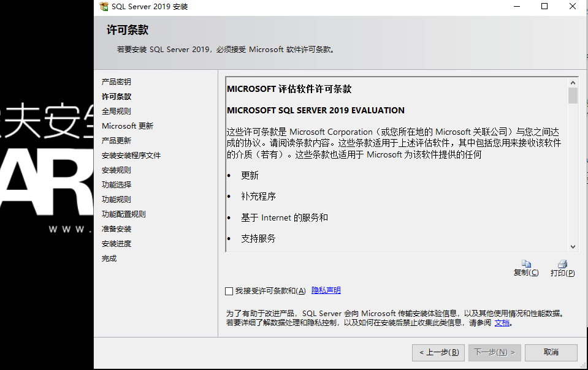Select the 准备安装 step
The height and width of the screenshot is (370, 588).
click(116, 228)
